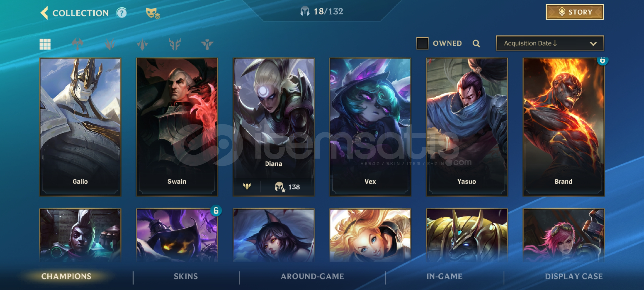Filter champions by Fighter role icon
This screenshot has height=290, width=644.
pos(78,44)
